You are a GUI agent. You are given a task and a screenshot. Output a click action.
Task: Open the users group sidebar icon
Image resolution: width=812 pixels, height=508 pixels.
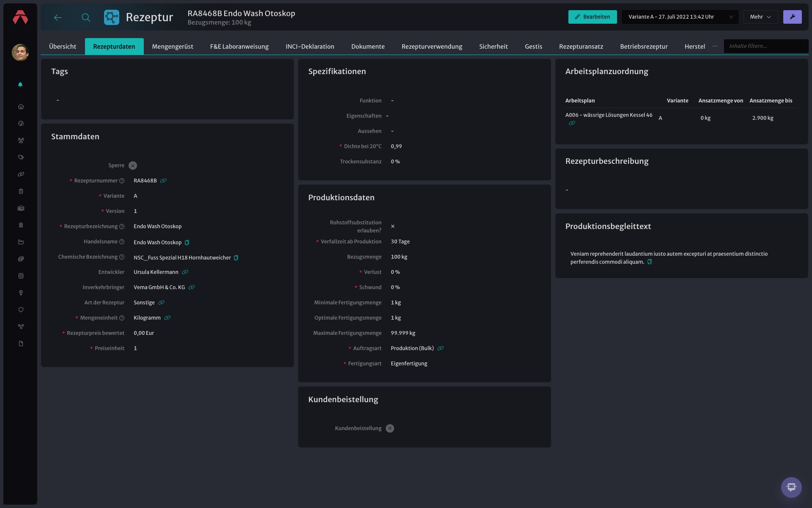[x=21, y=141]
